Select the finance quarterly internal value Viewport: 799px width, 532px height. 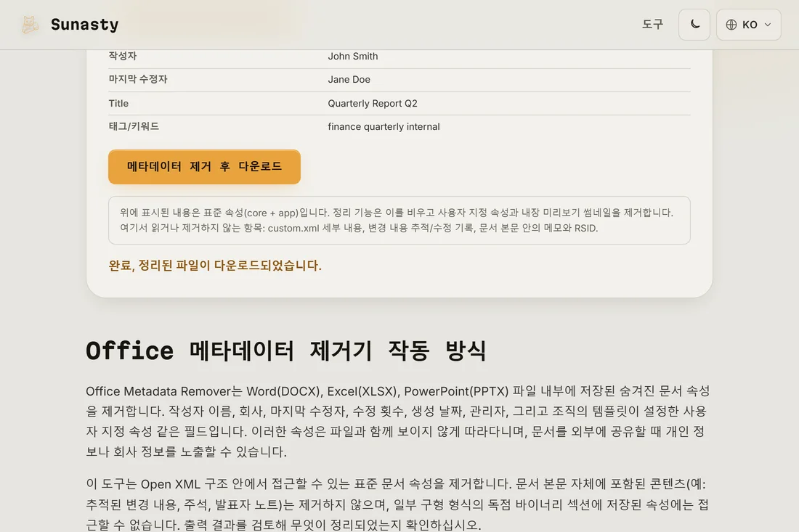(x=384, y=127)
